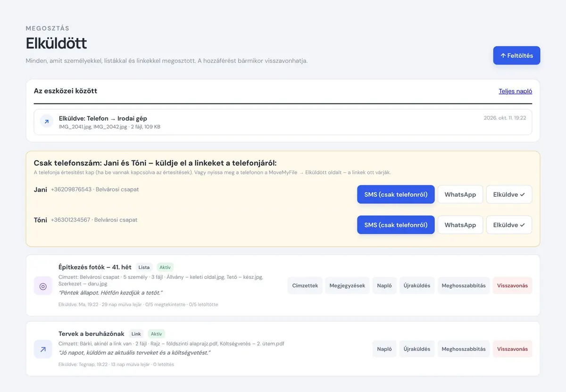Click the 'Az eszközei között' section heading
Image resolution: width=566 pixels, height=392 pixels.
point(66,91)
